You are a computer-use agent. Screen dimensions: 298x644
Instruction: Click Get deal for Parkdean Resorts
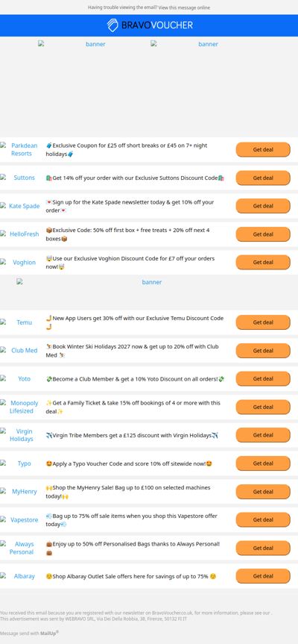(x=263, y=149)
